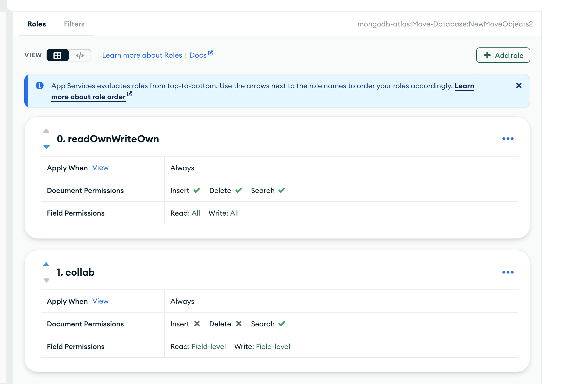The height and width of the screenshot is (392, 565).
Task: Move collab role up
Action: pos(46,264)
